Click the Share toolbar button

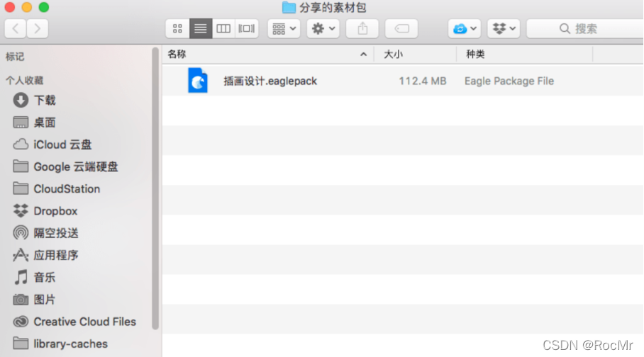[x=362, y=29]
